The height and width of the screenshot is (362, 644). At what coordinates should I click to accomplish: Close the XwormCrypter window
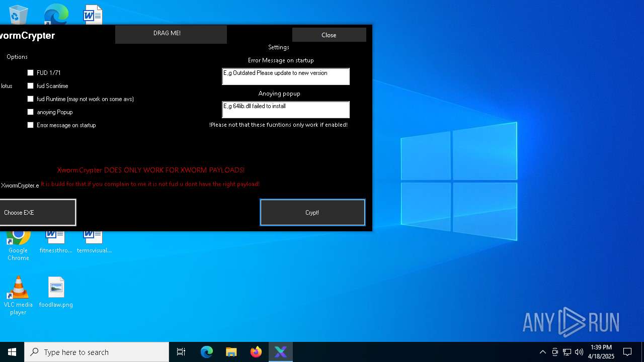[329, 35]
